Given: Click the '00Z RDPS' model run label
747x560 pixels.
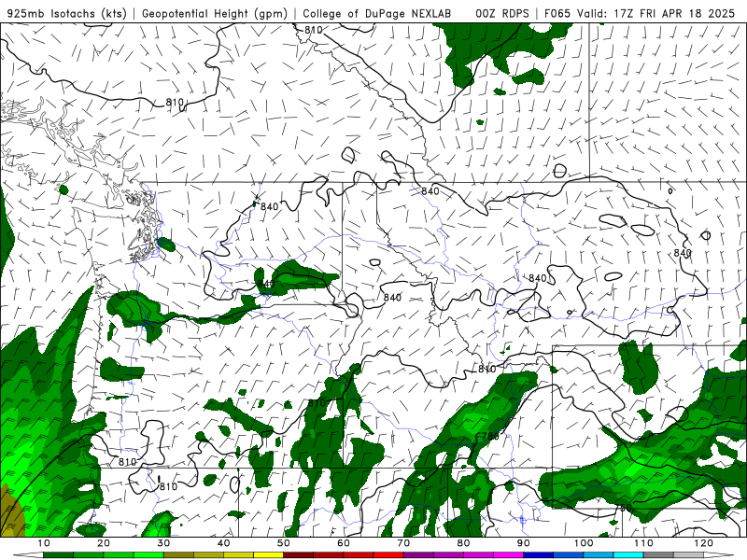Looking at the screenshot, I should (x=502, y=14).
